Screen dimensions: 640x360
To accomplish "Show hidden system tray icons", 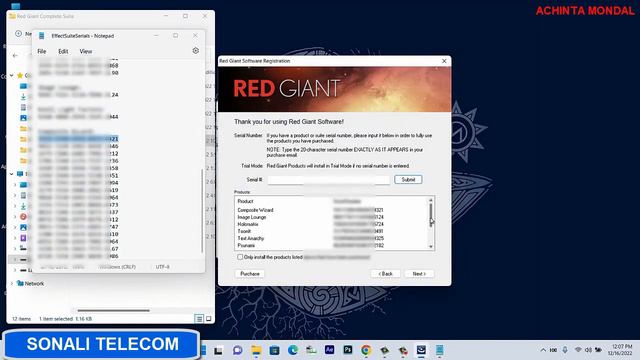I will point(543,350).
